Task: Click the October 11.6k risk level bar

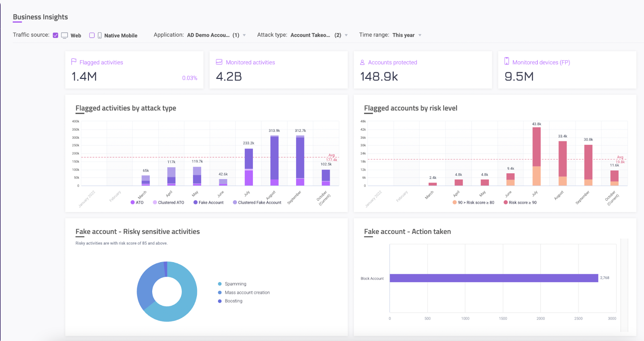Action: (x=615, y=178)
